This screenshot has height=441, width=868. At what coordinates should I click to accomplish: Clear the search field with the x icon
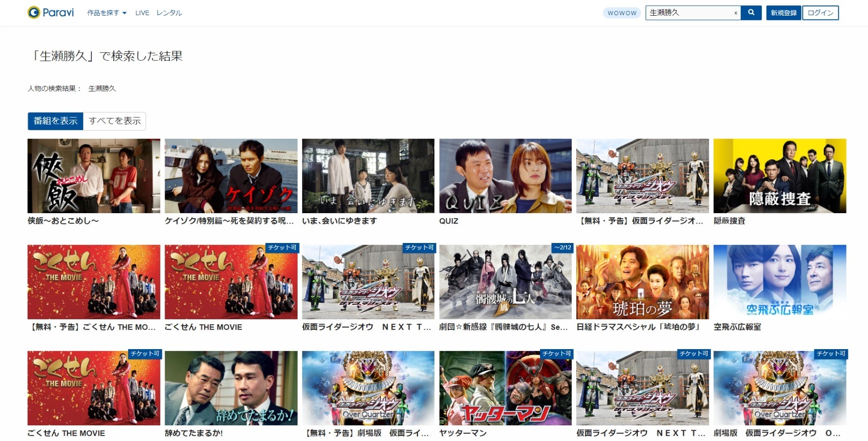736,13
